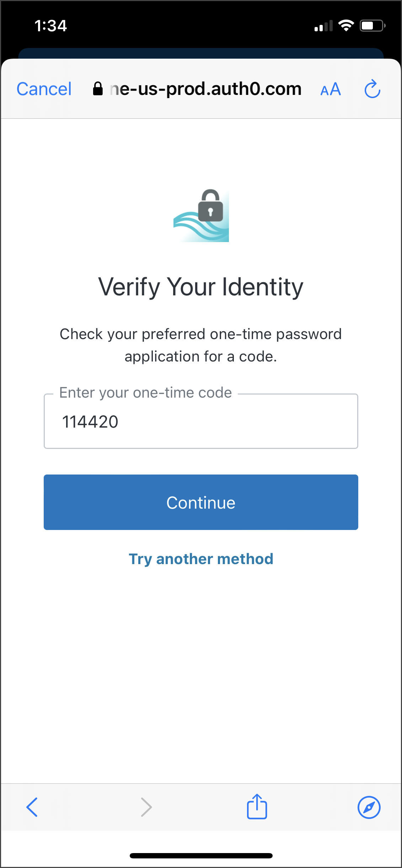The height and width of the screenshot is (868, 402).
Task: Reload the page with the refresh icon
Action: tap(372, 89)
